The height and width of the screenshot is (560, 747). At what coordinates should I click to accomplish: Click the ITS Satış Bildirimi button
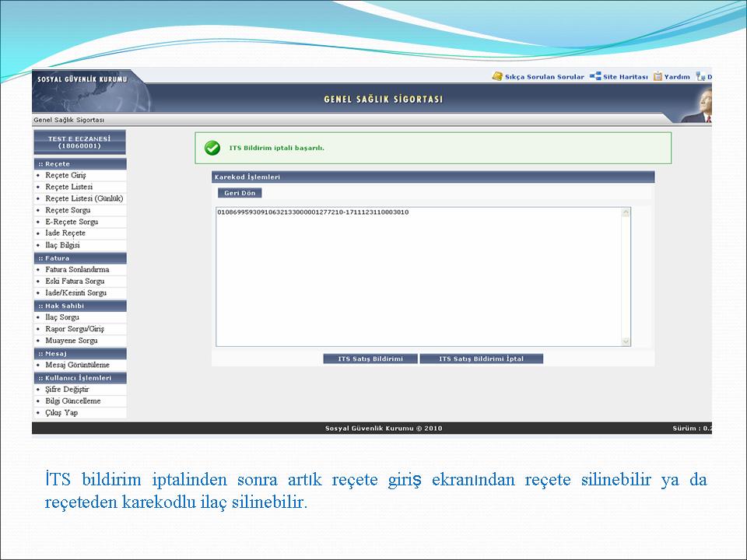[x=370, y=359]
